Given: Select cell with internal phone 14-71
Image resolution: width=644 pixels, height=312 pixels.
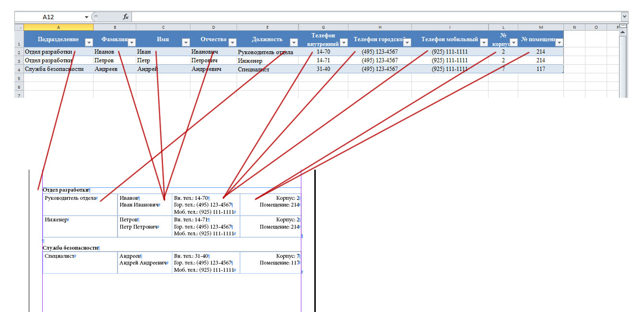Looking at the screenshot, I should pyautogui.click(x=323, y=60).
